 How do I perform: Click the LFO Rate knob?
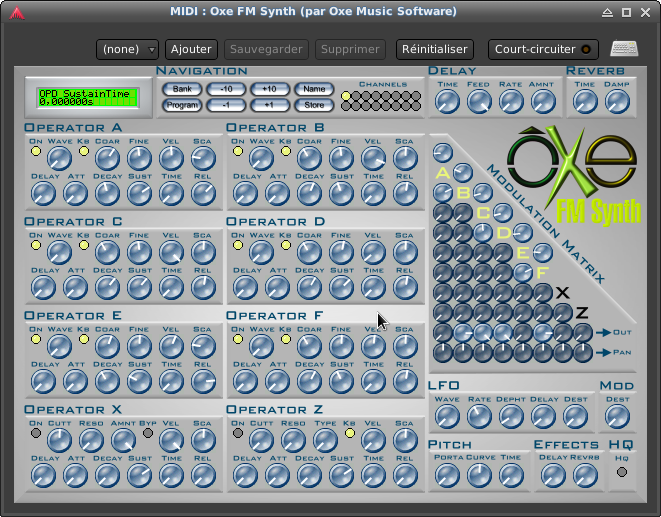tap(479, 417)
